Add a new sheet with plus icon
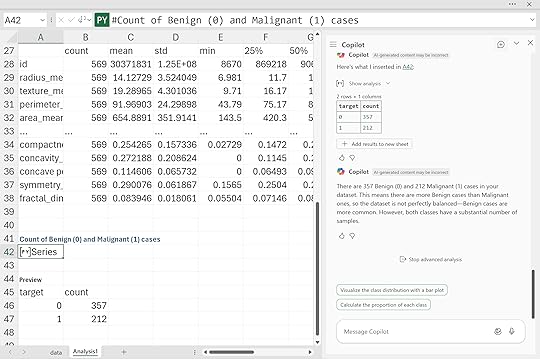The image size is (540, 360). point(124,352)
